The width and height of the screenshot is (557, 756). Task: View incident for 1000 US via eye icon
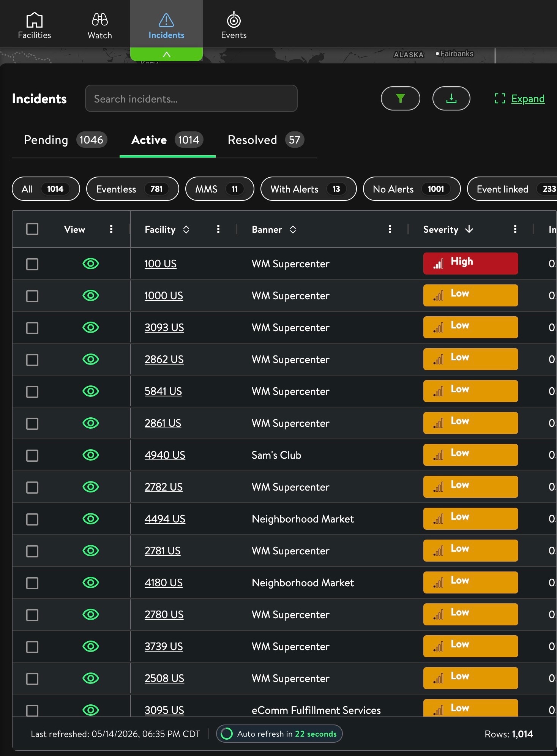[91, 295]
